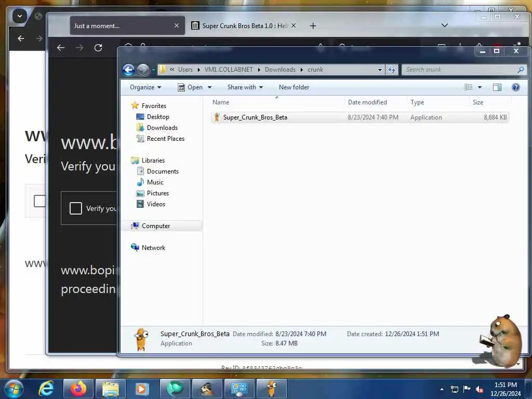Click VM1.COLLABNET in the breadcrumb
Screen dimensions: 532x399
229,70
